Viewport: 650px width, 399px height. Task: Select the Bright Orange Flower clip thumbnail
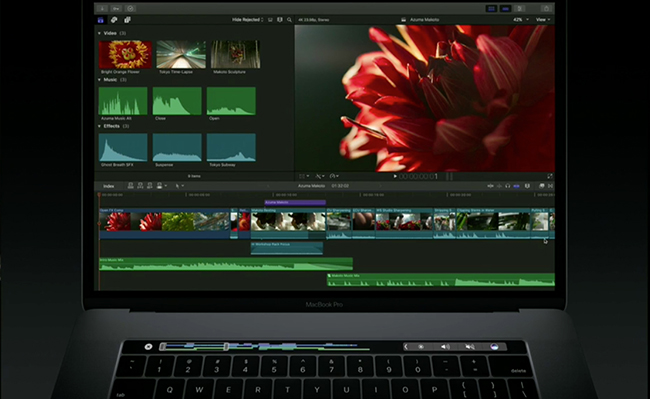point(125,55)
